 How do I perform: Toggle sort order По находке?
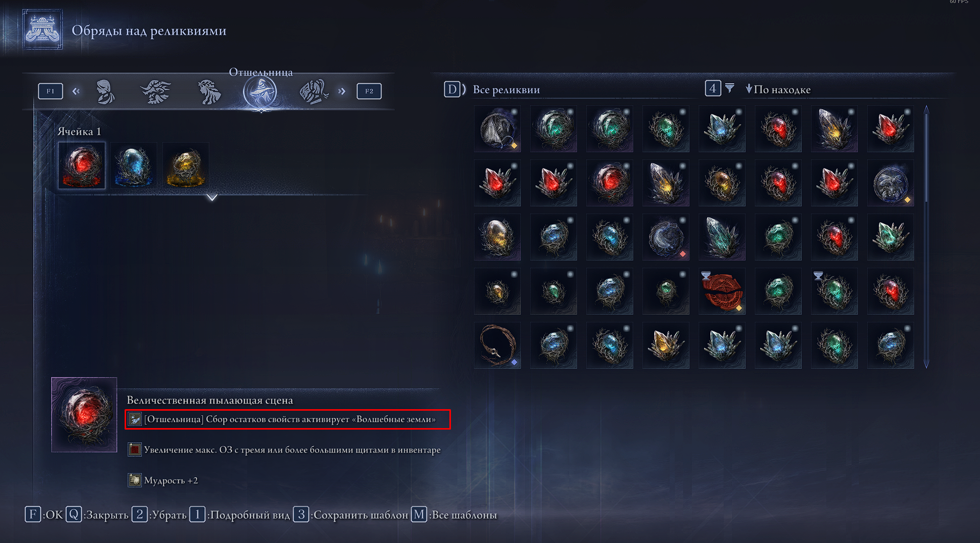click(x=778, y=89)
